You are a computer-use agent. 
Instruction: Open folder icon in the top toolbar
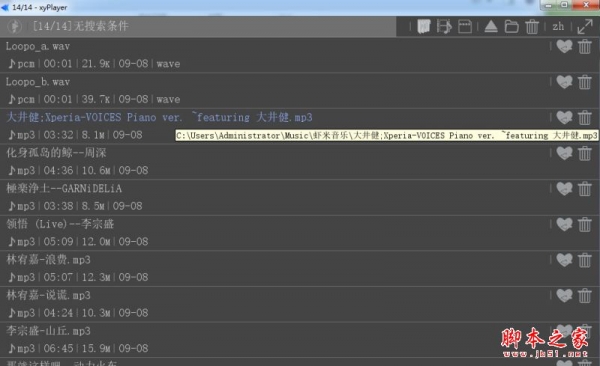click(512, 27)
